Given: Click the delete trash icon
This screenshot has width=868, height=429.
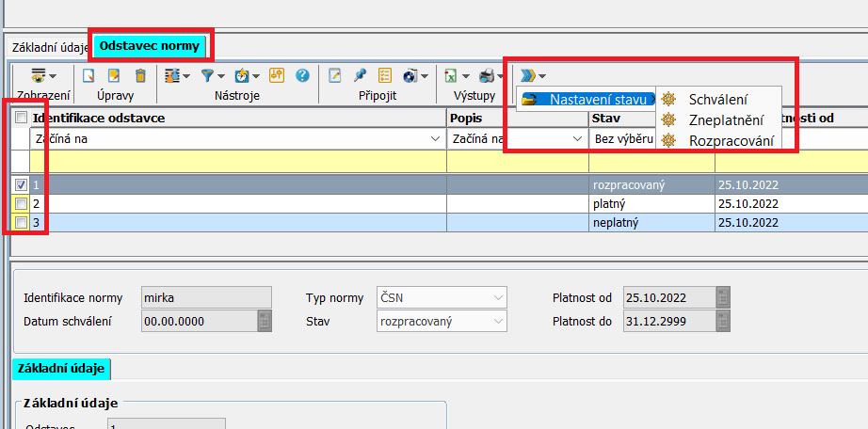Looking at the screenshot, I should (140, 75).
